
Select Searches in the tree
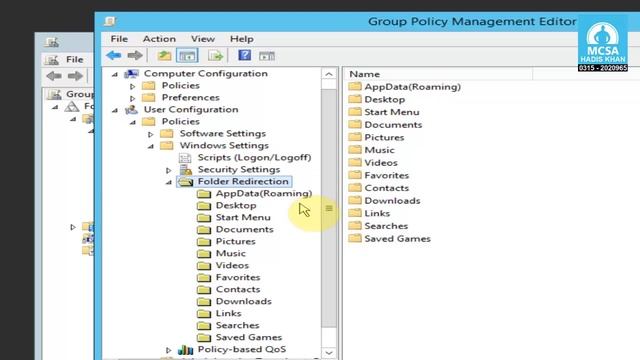tap(237, 325)
